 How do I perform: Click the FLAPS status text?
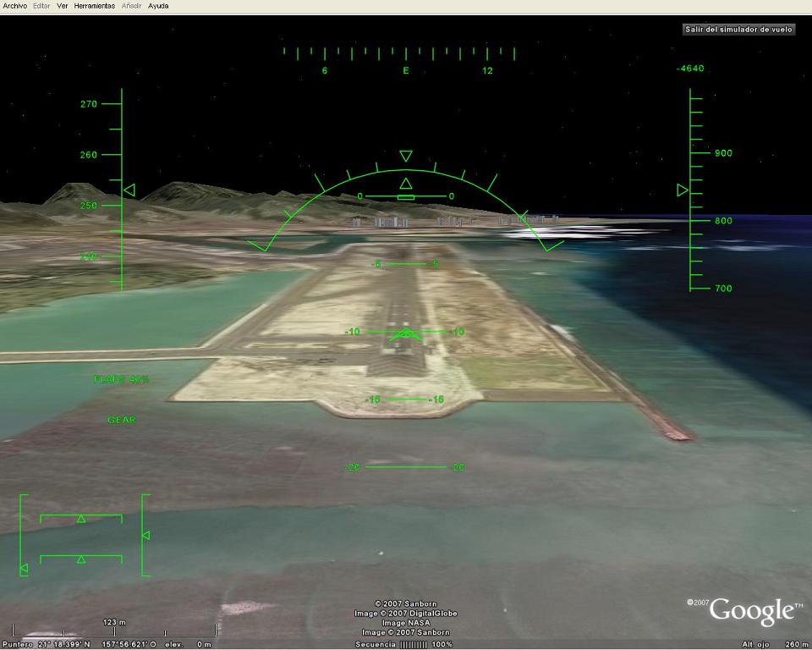[x=121, y=379]
